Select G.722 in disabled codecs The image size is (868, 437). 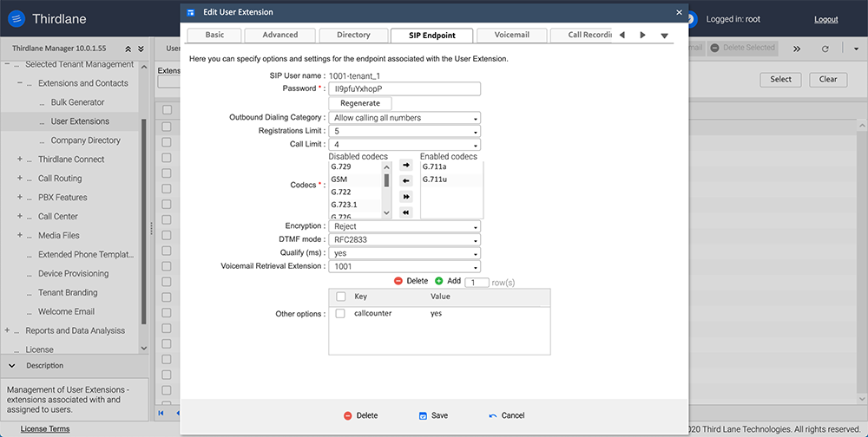(355, 192)
